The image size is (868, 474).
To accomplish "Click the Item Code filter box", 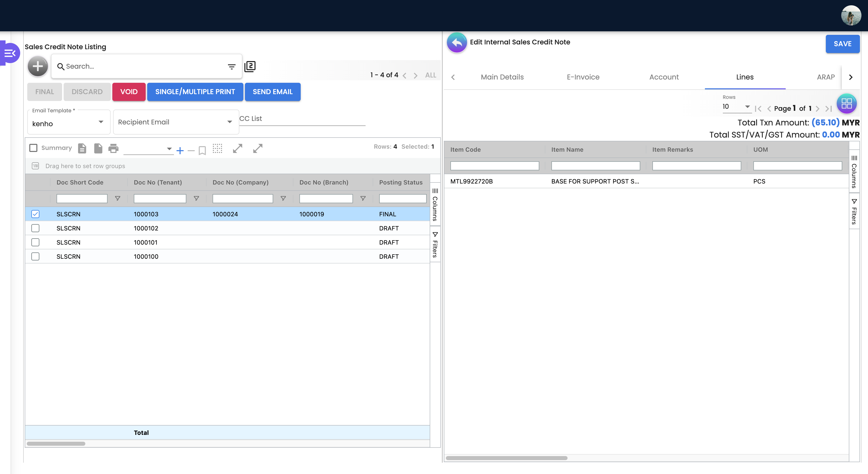I will coord(495,166).
